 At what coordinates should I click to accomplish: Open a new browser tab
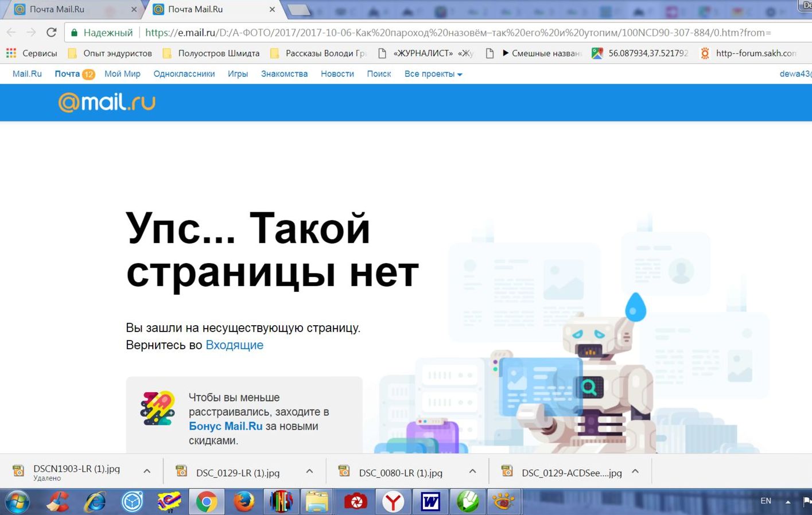pyautogui.click(x=298, y=9)
